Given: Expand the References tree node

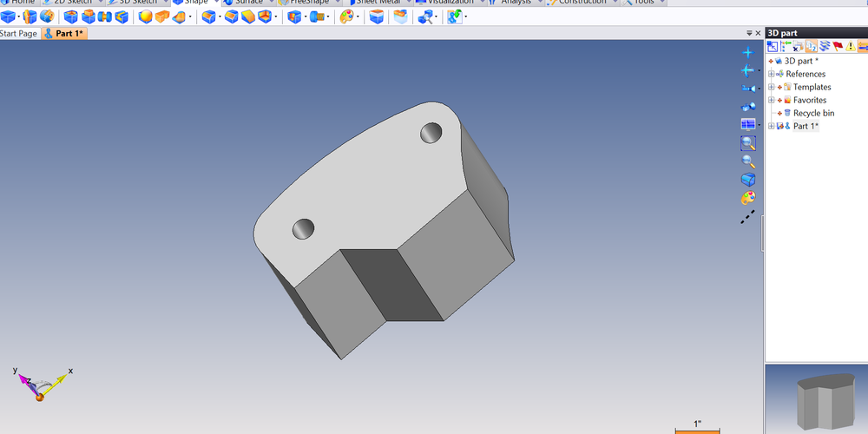Looking at the screenshot, I should click(x=771, y=74).
